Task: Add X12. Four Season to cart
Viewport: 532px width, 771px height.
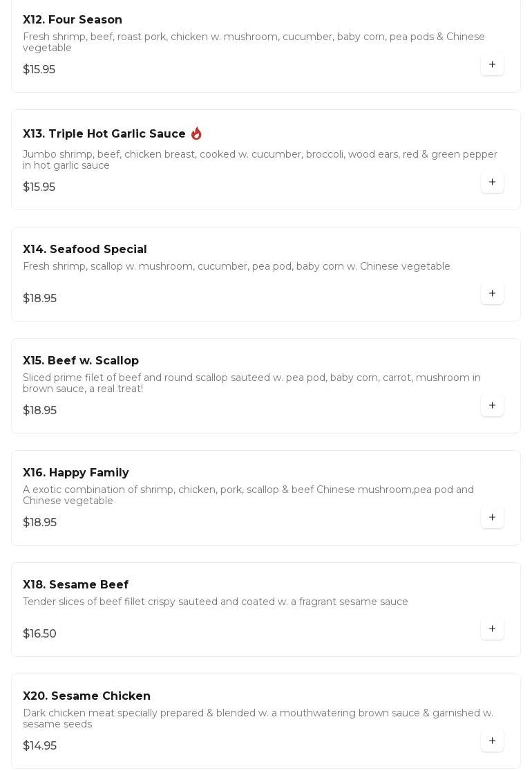Action: (492, 64)
